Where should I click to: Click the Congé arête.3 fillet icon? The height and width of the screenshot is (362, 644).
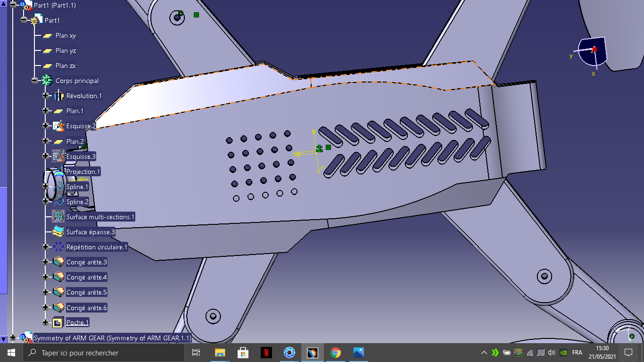click(x=58, y=262)
